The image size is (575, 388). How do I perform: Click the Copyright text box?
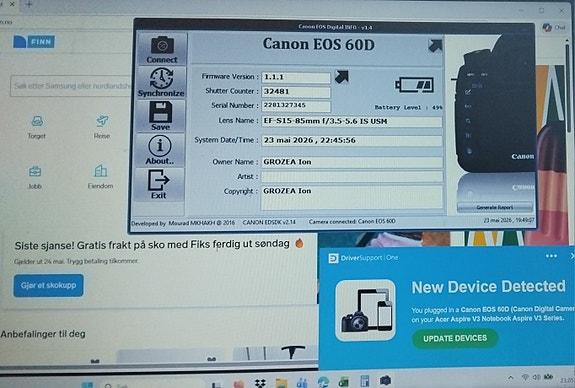click(x=352, y=197)
